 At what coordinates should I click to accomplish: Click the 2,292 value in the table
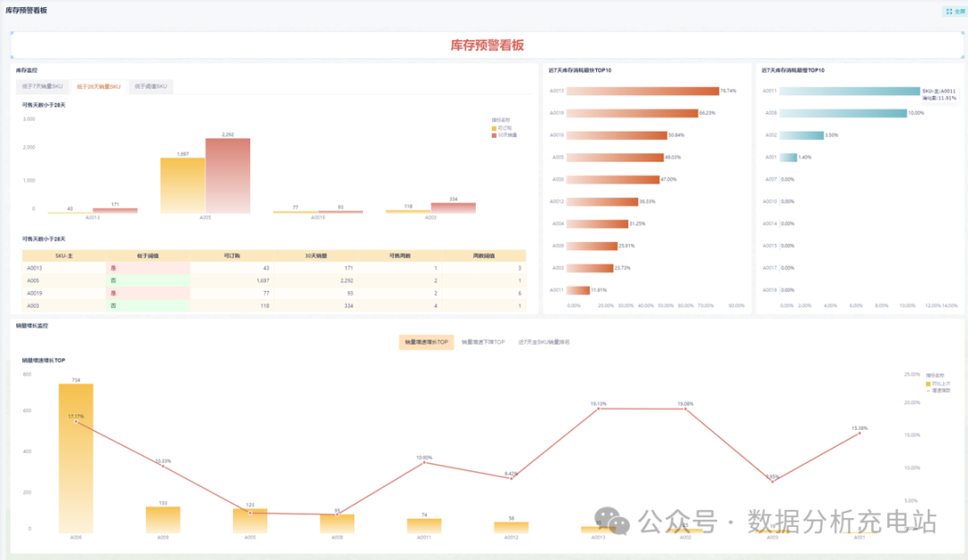pos(346,280)
